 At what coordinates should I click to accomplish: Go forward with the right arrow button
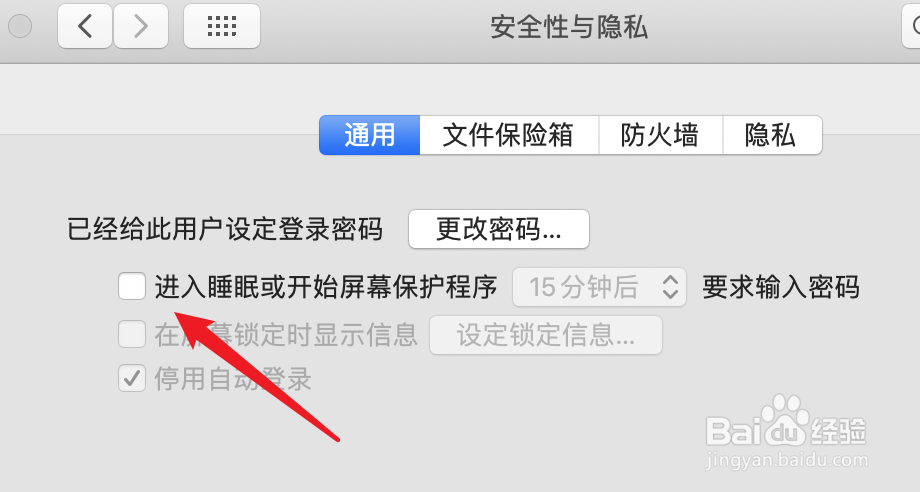[141, 26]
